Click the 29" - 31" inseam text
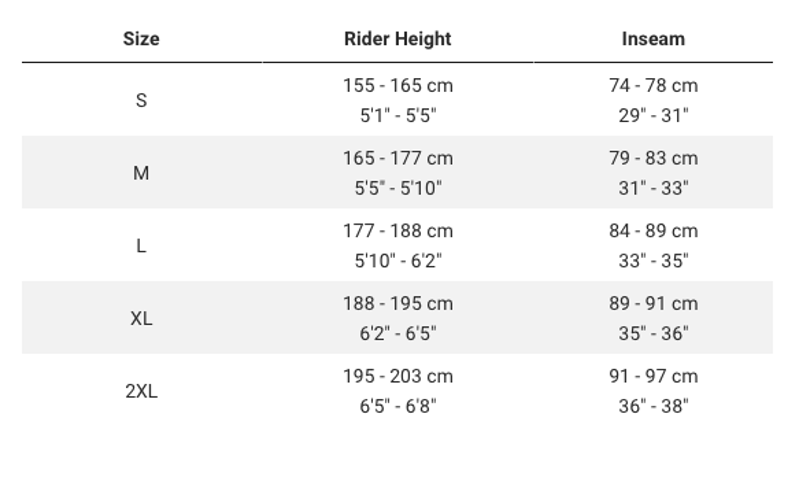This screenshot has width=800, height=495. (x=653, y=115)
